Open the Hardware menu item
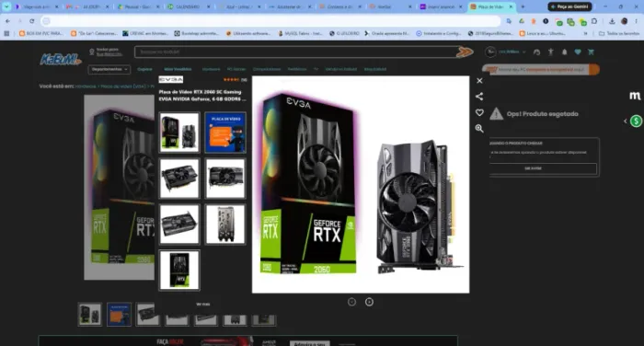 (x=211, y=69)
